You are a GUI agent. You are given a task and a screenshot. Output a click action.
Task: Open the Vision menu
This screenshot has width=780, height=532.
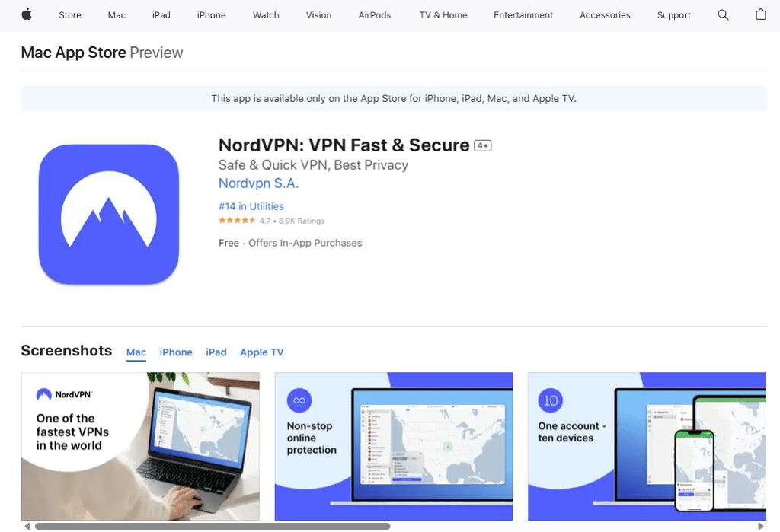[x=319, y=15]
